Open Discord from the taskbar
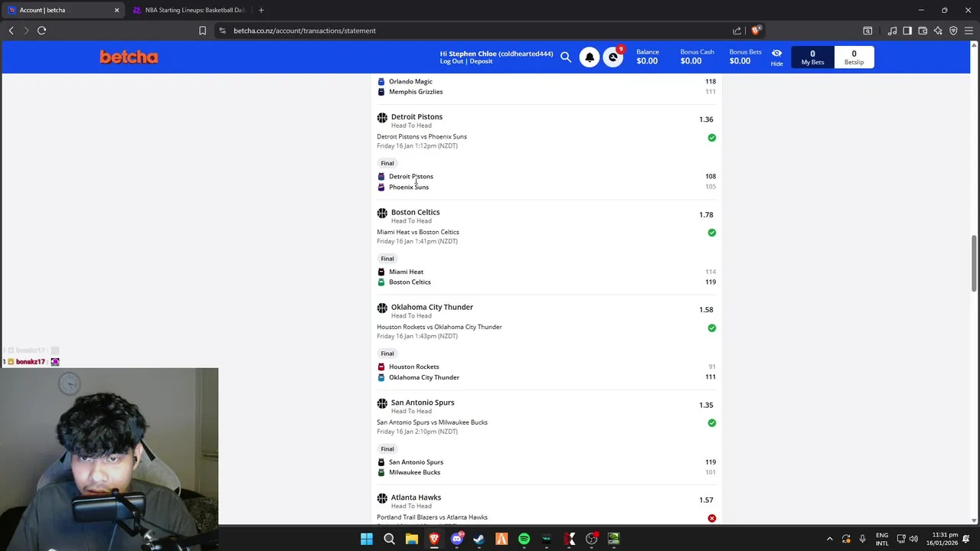980x551 pixels. coord(456,539)
